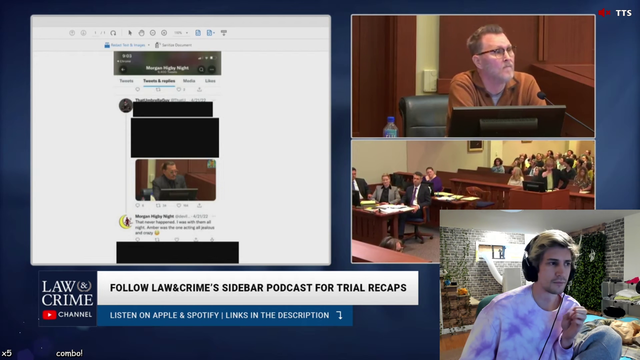The width and height of the screenshot is (640, 360).
Task: Click 'Listen on Apple & Spotify' banner text
Action: [219, 315]
